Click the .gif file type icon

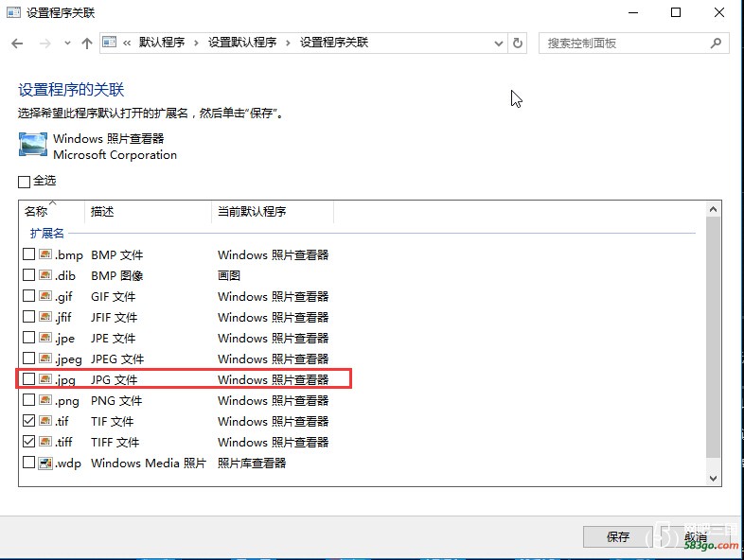[x=45, y=296]
